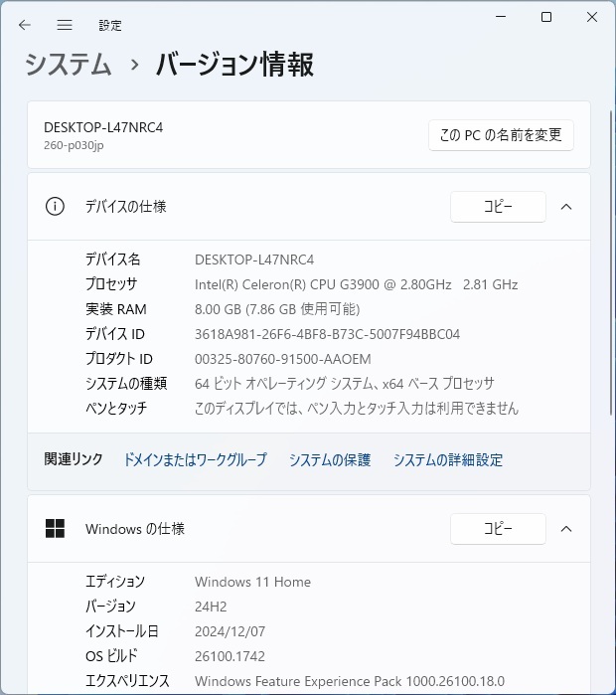Click the インストール日 label
The image size is (616, 695).
[122, 631]
